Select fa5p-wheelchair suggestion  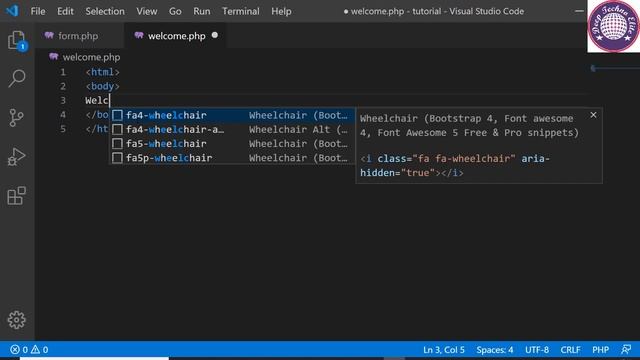click(232, 158)
